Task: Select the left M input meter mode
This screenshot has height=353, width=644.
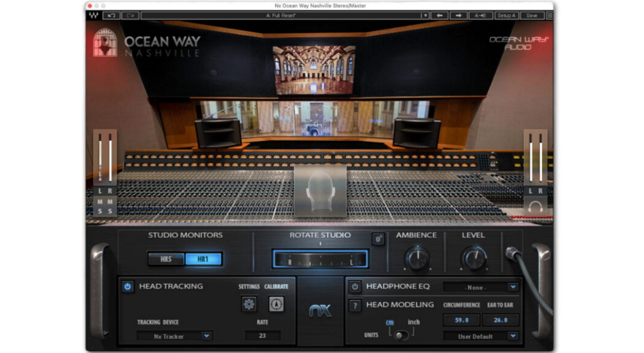Action: (100, 202)
